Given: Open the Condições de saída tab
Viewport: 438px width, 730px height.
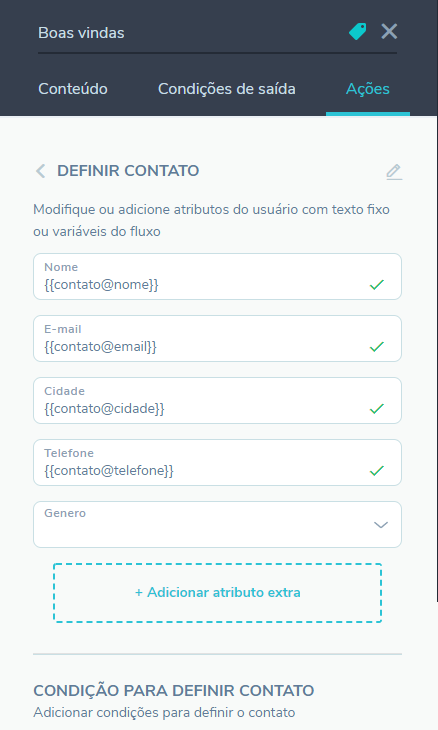Looking at the screenshot, I should [227, 88].
